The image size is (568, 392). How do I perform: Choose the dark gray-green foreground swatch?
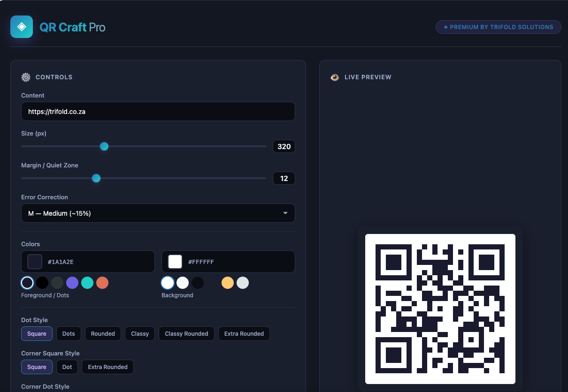point(57,283)
